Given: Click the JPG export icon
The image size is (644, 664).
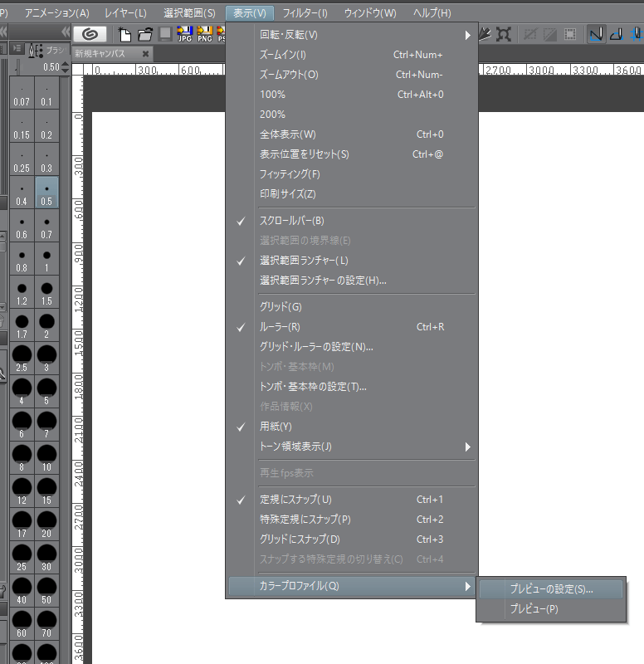Looking at the screenshot, I should point(184,34).
